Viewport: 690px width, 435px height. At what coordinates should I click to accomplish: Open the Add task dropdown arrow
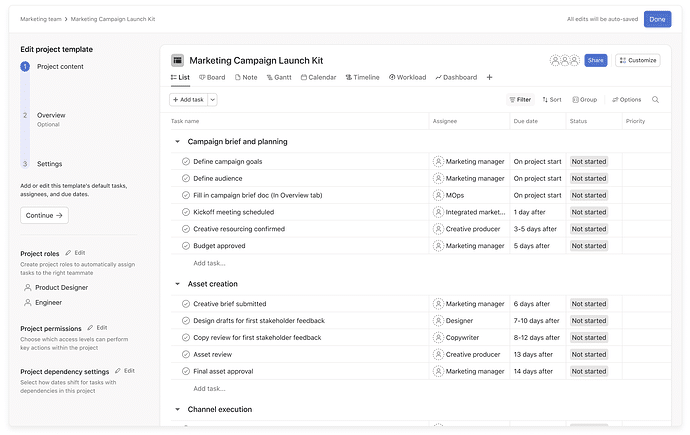213,100
